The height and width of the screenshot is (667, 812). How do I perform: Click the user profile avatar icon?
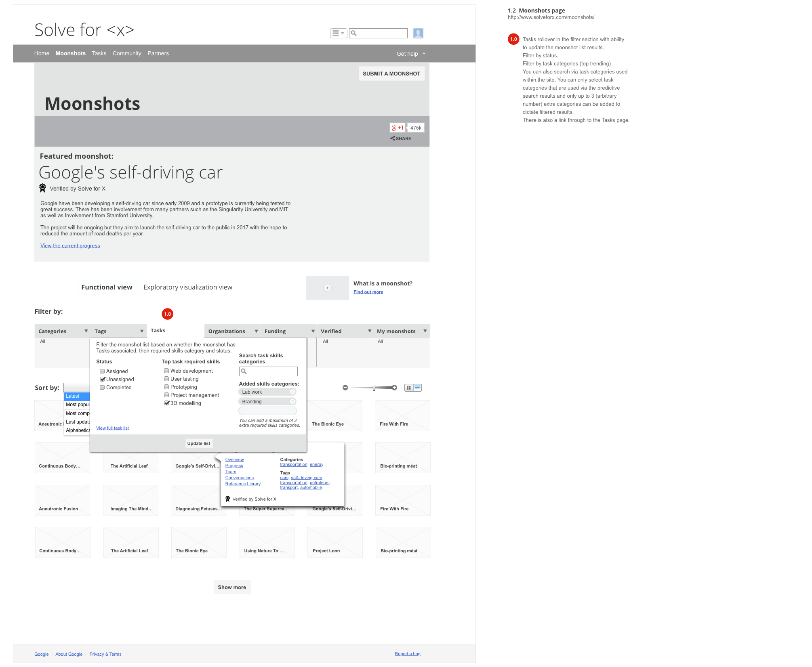[x=418, y=33]
